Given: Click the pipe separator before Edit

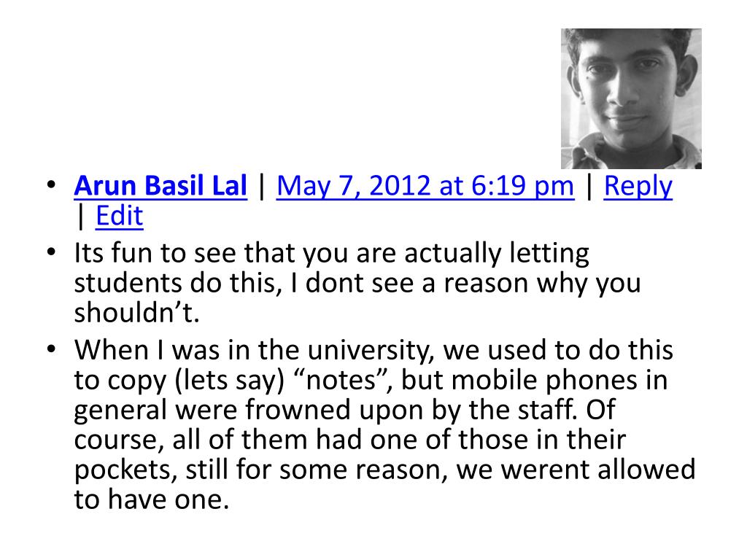Looking at the screenshot, I should pos(81,217).
